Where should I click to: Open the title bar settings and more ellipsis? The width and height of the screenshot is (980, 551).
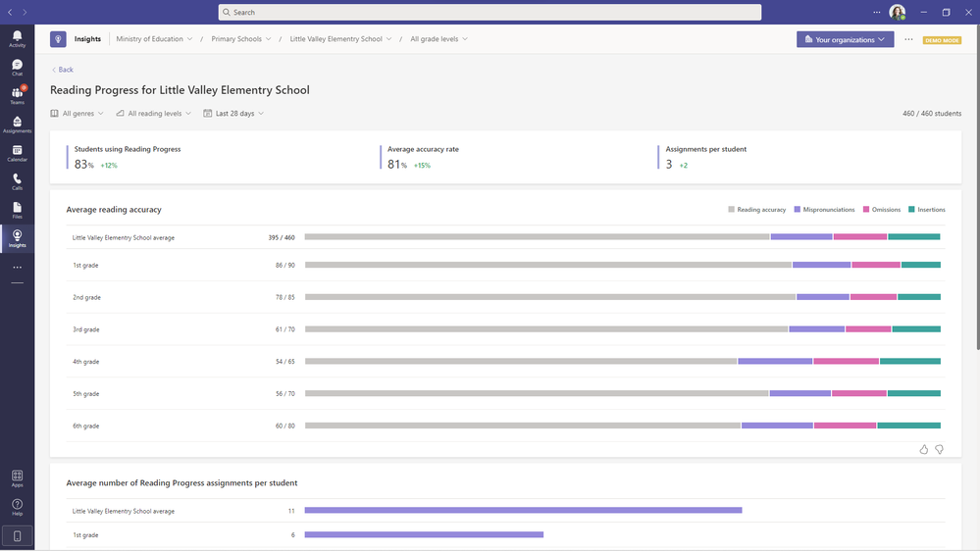coord(876,12)
